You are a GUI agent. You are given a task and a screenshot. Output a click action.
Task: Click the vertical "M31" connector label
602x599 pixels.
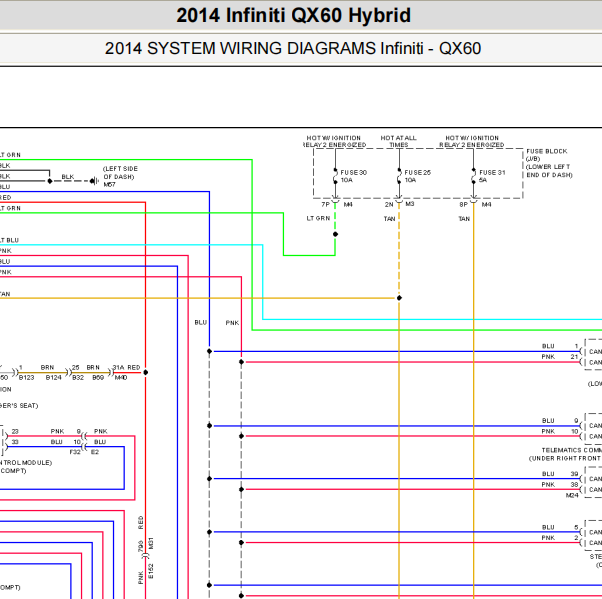coord(151,543)
